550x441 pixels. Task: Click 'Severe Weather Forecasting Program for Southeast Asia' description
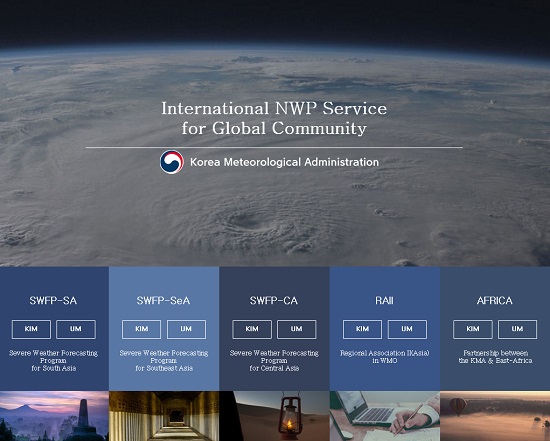(164, 361)
